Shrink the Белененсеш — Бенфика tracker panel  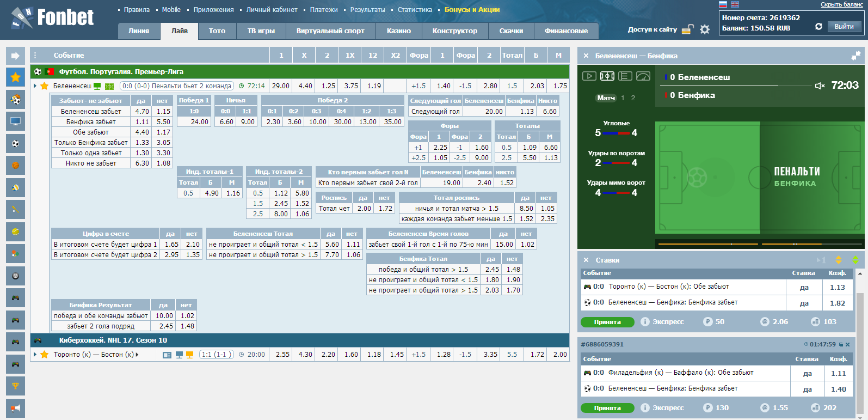click(855, 56)
